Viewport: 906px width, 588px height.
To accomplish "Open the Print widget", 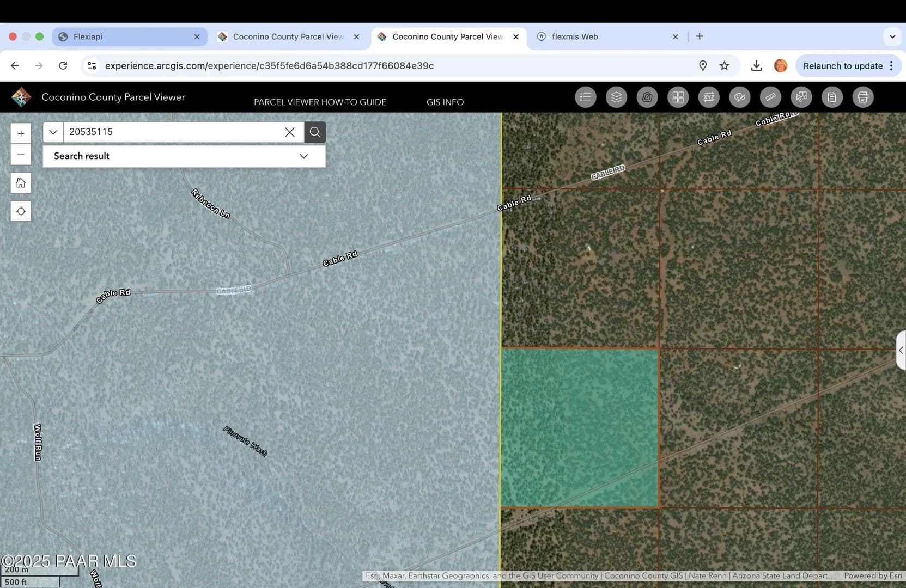I will 862,97.
